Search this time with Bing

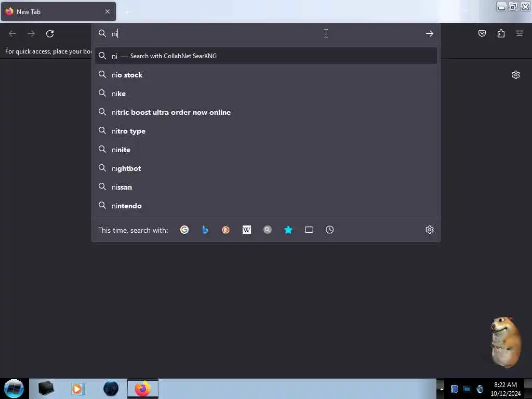click(205, 230)
